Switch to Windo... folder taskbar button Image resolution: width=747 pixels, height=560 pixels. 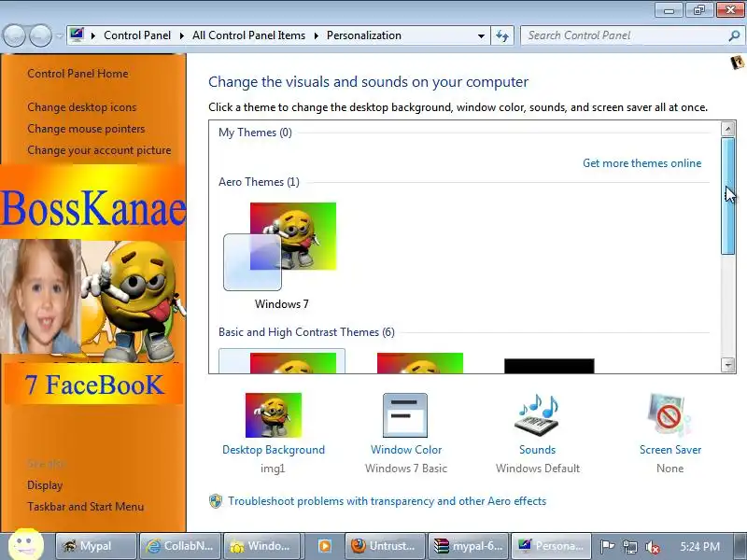[262, 546]
